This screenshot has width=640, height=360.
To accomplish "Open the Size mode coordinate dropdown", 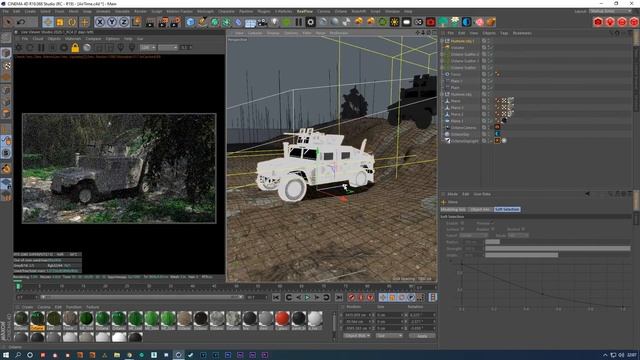I will point(389,336).
